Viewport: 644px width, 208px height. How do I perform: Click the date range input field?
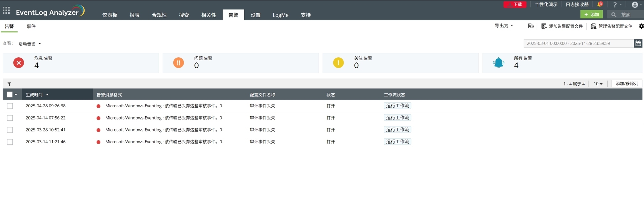579,43
